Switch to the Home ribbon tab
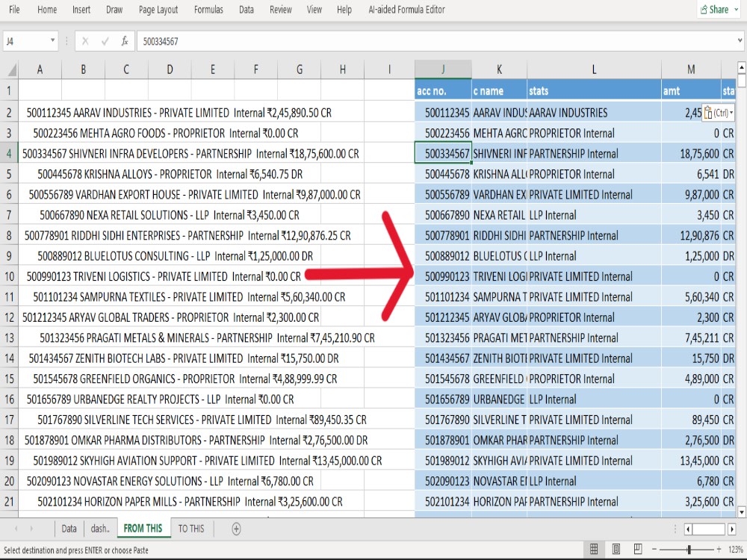The image size is (747, 560). coord(46,10)
